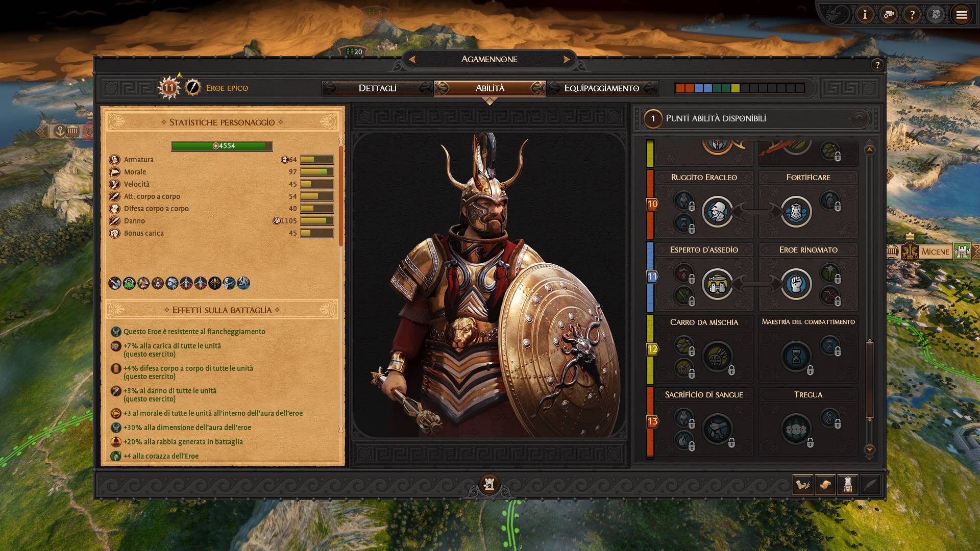This screenshot has width=980, height=551.
Task: Click the green wreath trait icon
Action: point(129,283)
